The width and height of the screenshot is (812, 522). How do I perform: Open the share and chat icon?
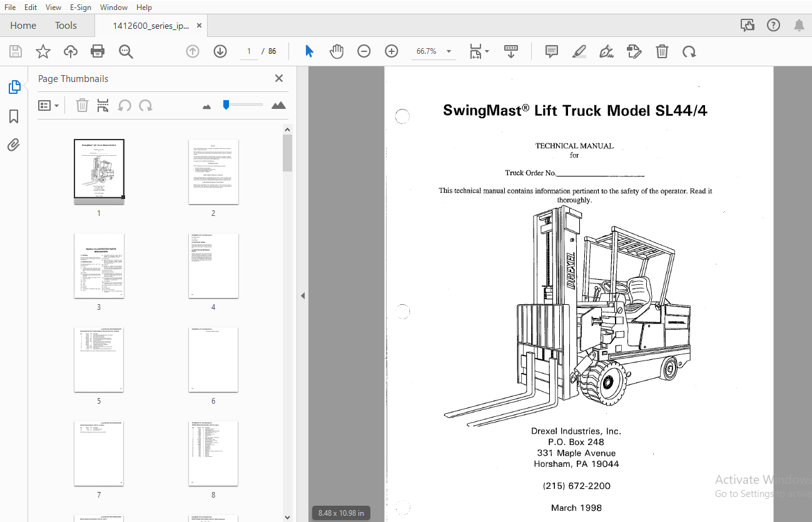748,25
